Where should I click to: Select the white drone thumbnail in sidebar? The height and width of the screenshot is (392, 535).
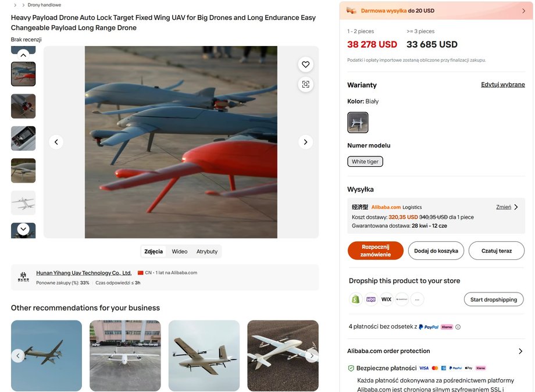click(x=23, y=202)
